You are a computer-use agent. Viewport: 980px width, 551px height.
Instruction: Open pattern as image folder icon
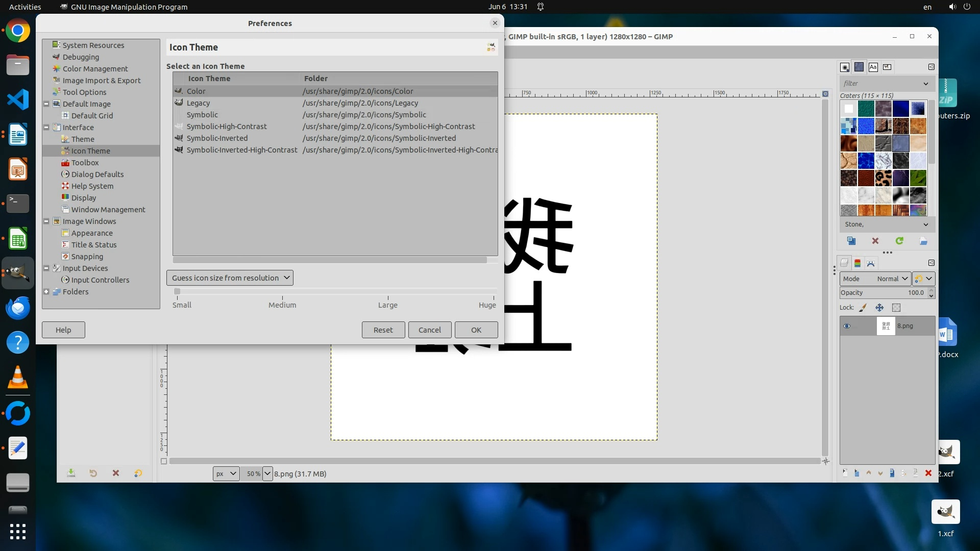(923, 241)
